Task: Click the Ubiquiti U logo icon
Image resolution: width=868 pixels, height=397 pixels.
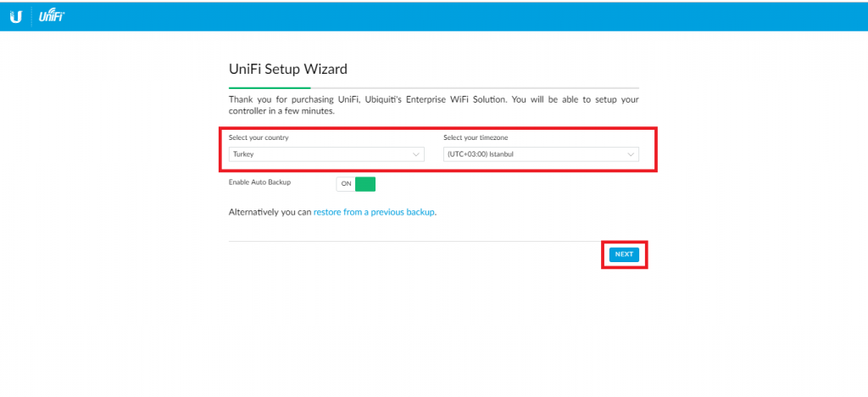Action: click(x=16, y=17)
